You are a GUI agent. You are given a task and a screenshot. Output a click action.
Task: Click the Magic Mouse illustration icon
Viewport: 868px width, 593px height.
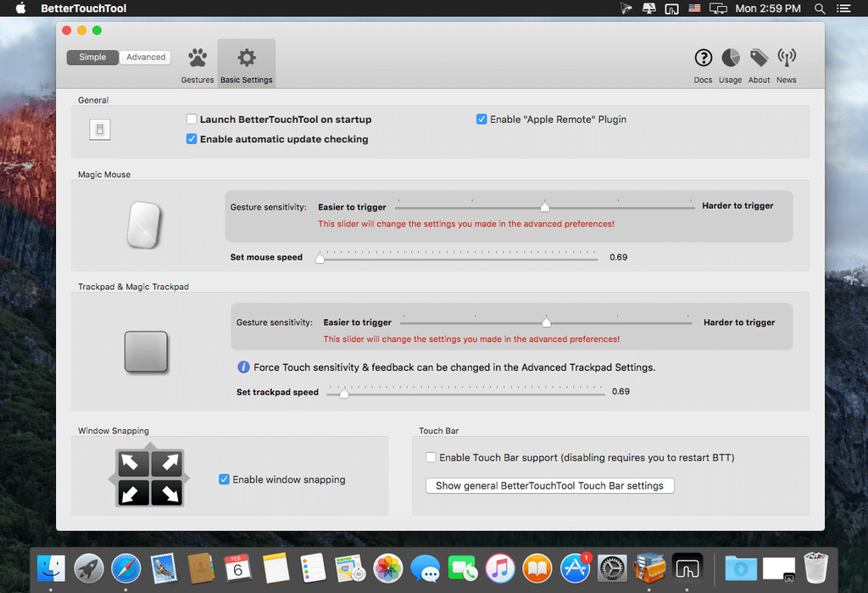(144, 224)
